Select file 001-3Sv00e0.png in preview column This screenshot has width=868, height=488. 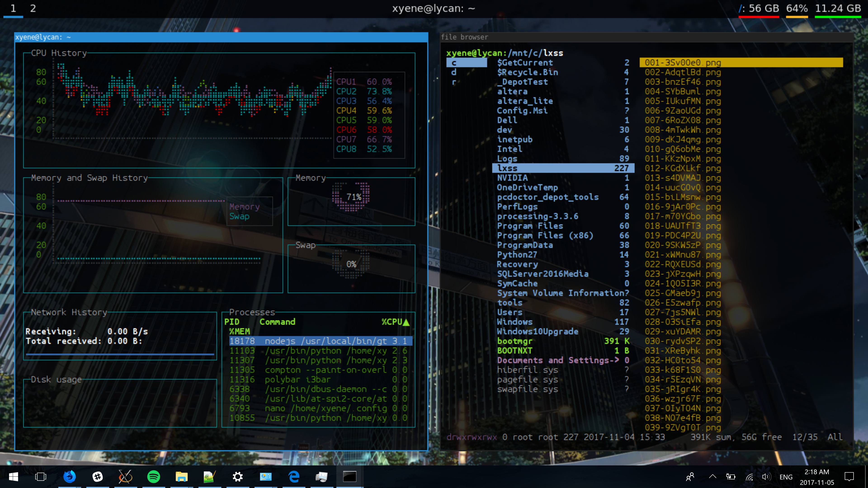[x=682, y=63]
